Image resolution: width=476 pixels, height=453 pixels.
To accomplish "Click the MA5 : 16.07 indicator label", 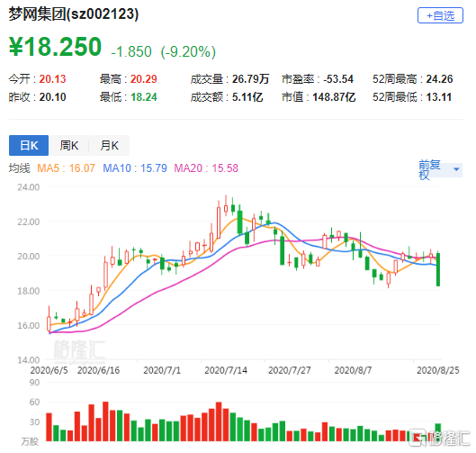I will pos(66,168).
